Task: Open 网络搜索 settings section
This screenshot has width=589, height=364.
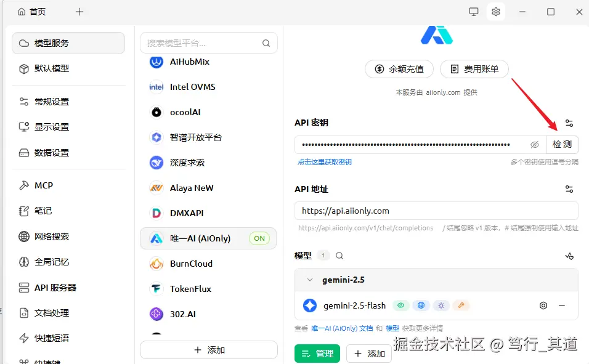Action: tap(68, 237)
